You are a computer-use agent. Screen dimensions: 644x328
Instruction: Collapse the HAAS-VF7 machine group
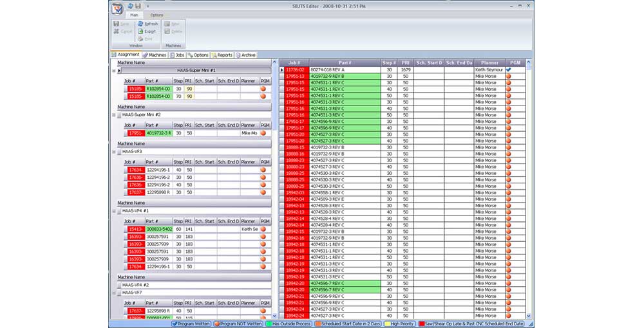point(114,293)
